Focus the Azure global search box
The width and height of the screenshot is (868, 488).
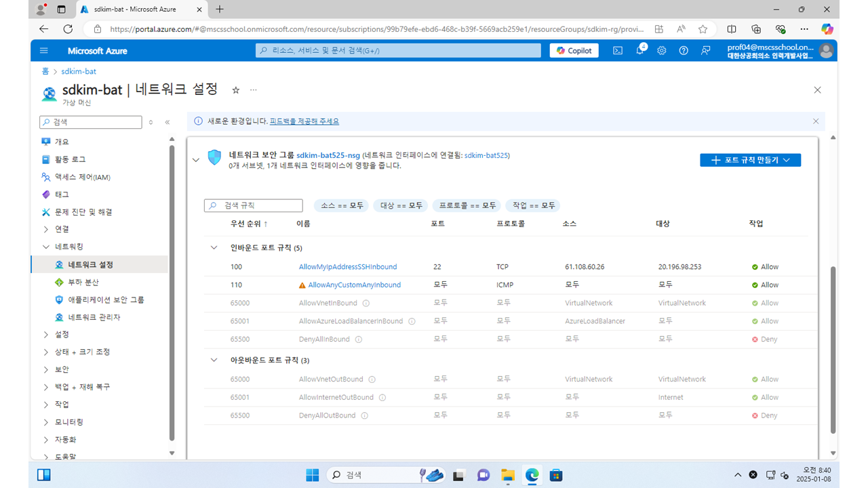click(x=398, y=51)
